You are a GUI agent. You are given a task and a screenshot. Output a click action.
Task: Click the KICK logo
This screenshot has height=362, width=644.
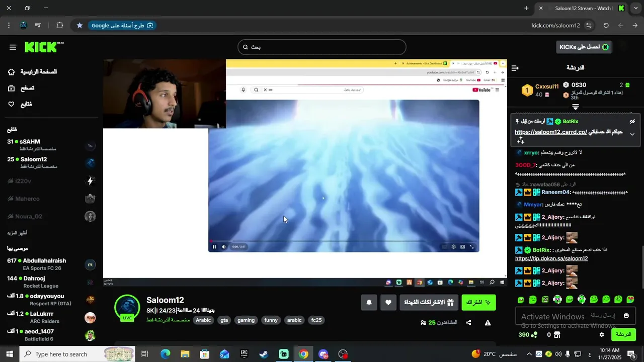(x=44, y=47)
